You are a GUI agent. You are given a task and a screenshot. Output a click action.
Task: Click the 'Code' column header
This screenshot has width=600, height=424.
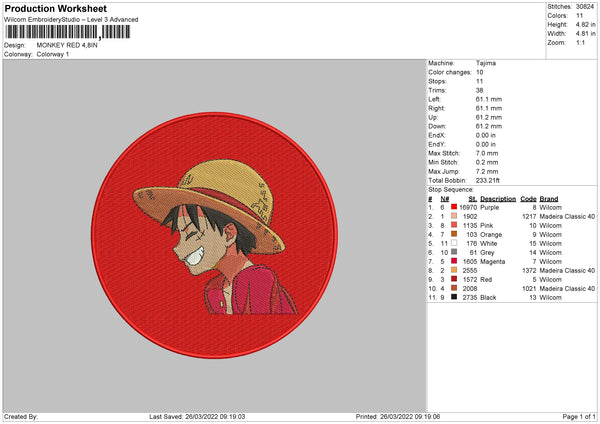coord(528,199)
